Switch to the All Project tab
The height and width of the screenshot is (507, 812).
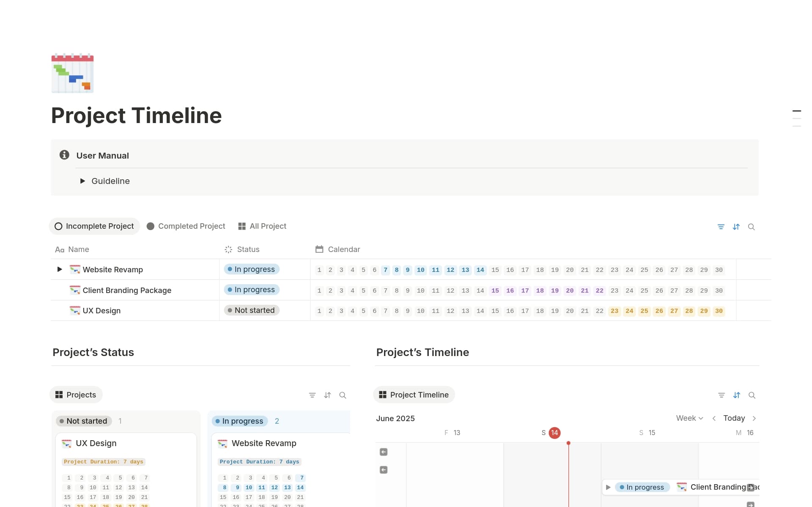click(262, 226)
